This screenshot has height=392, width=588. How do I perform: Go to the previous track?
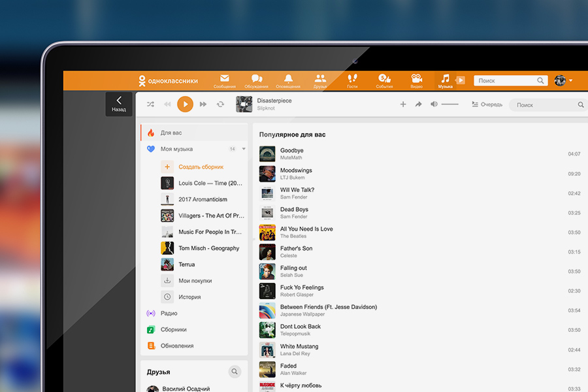click(x=167, y=105)
